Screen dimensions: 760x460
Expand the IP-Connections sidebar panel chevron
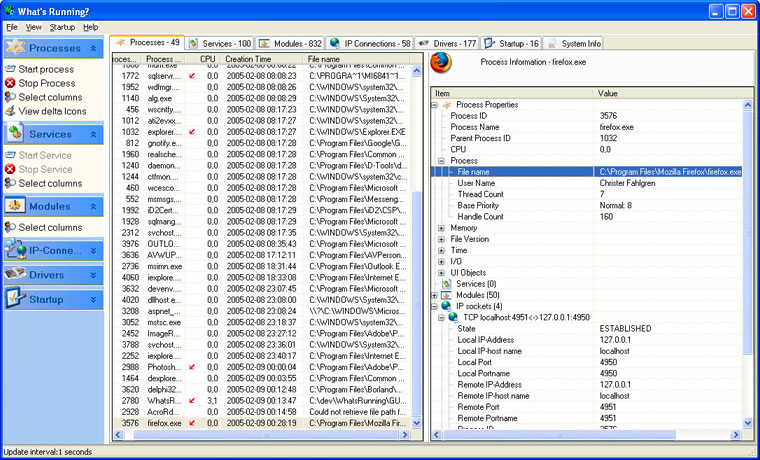(93, 251)
